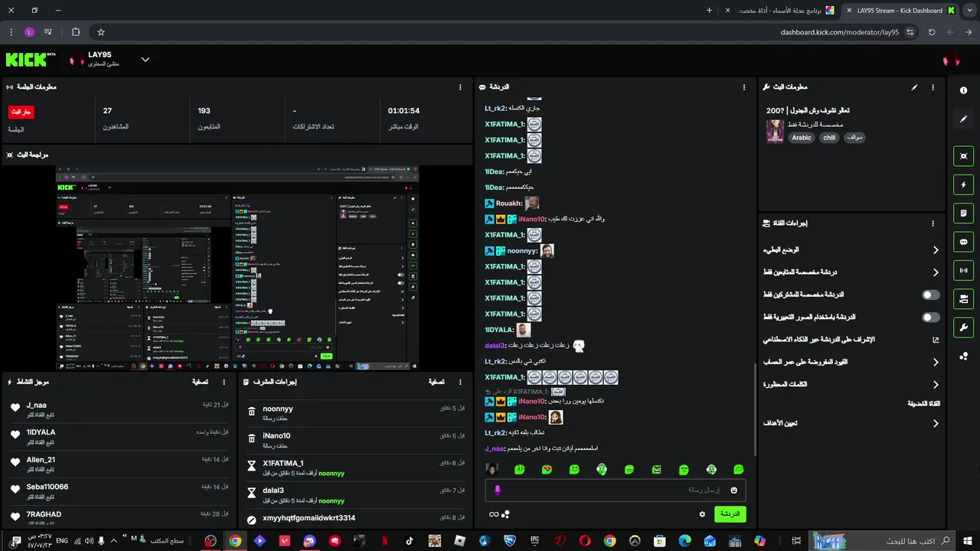This screenshot has height=551, width=980.
Task: Click ban icon beside xmyyhqtfgomaiidwkrt3314
Action: pos(252,520)
